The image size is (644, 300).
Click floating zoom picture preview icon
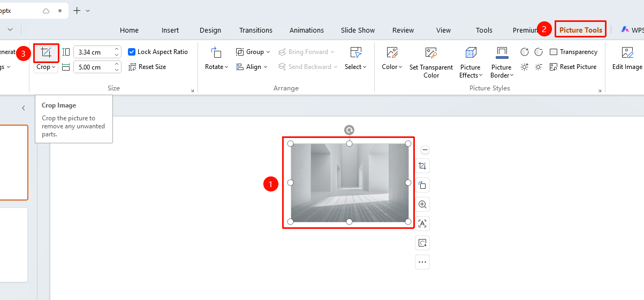[422, 204]
